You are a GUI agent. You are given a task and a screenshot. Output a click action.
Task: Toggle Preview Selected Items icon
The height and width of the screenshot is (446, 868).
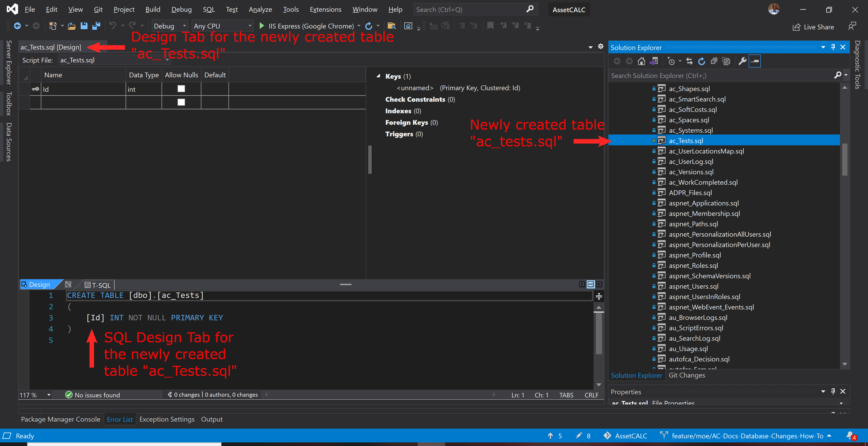coord(755,61)
